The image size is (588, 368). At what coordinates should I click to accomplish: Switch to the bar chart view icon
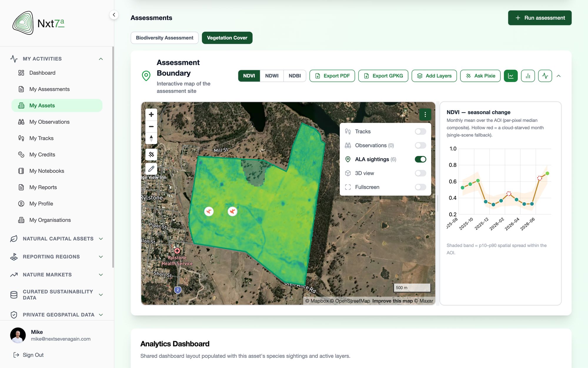tap(528, 76)
